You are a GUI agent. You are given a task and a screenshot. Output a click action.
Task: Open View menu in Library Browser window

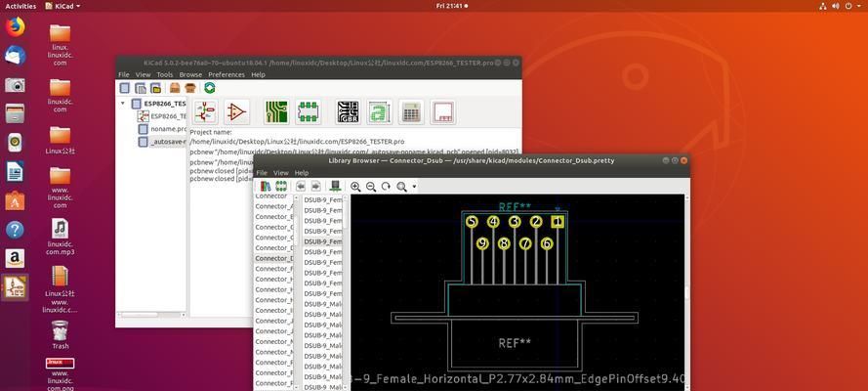point(280,173)
